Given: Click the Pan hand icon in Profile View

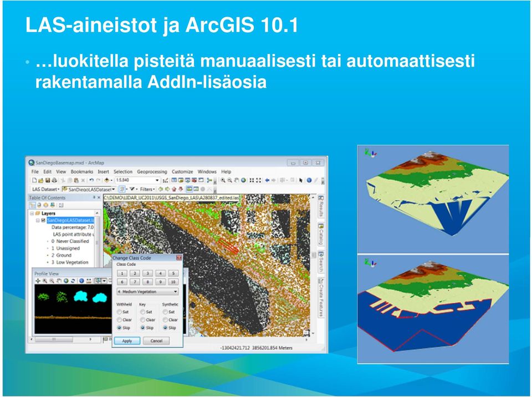Looking at the screenshot, I should click(x=59, y=281).
